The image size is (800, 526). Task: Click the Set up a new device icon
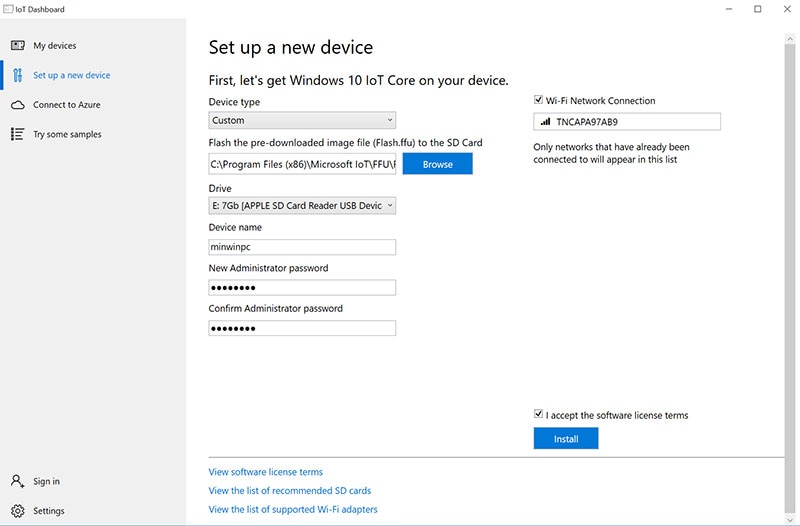click(17, 75)
